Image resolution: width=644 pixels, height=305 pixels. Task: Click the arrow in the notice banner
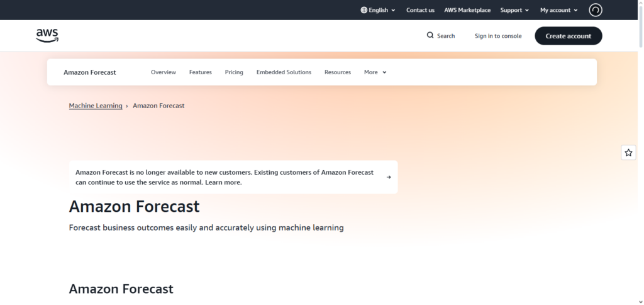coord(389,177)
